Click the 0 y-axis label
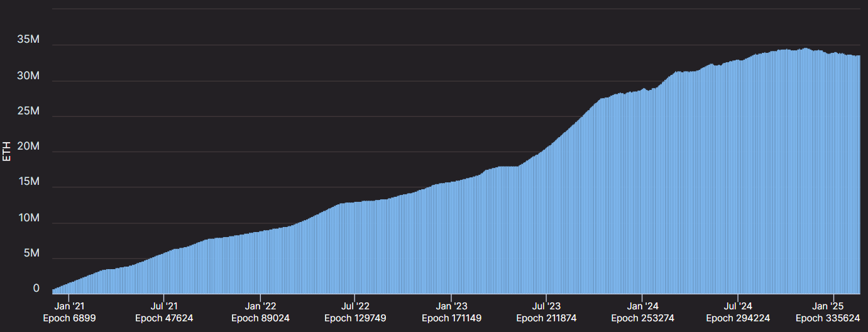Image resolution: width=868 pixels, height=332 pixels. 36,289
